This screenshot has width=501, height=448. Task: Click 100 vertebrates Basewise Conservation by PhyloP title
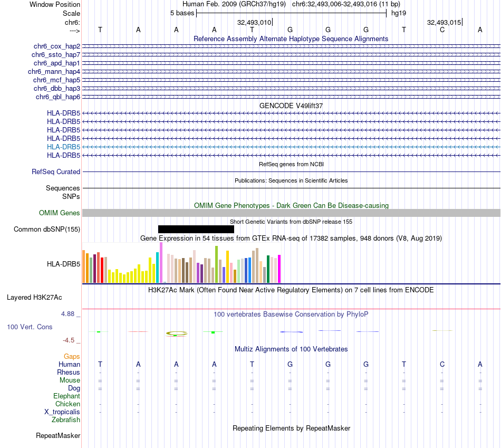point(291,314)
